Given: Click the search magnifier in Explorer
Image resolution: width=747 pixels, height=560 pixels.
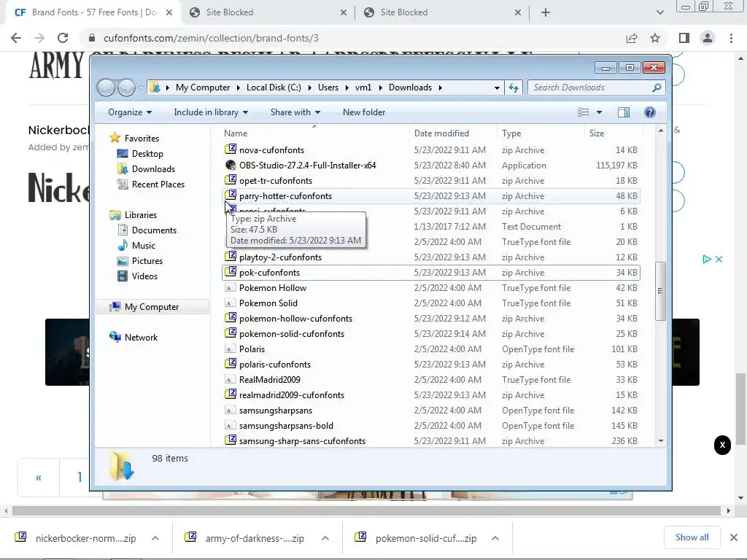Looking at the screenshot, I should coord(657,87).
